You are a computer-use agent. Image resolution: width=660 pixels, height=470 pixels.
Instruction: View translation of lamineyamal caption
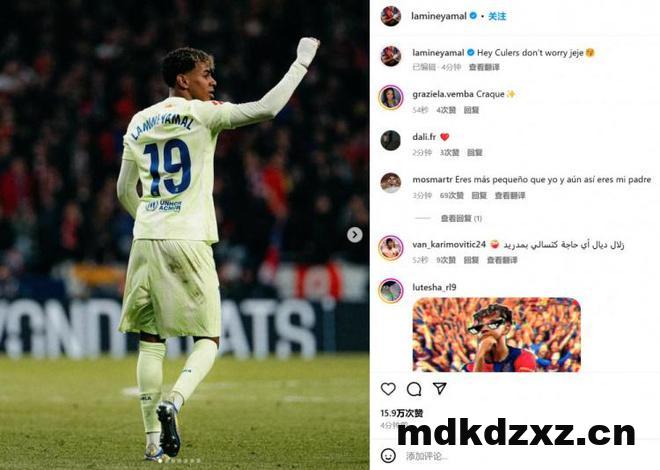point(484,67)
